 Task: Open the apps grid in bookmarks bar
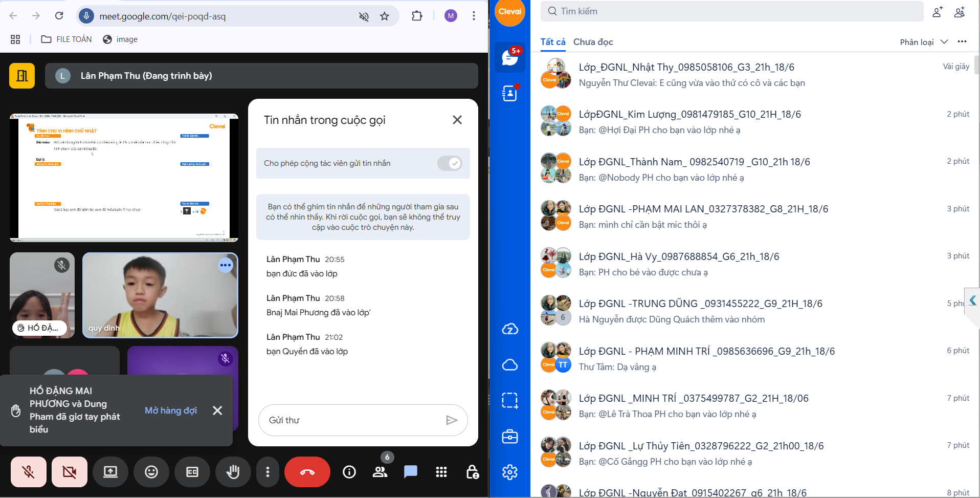click(15, 39)
